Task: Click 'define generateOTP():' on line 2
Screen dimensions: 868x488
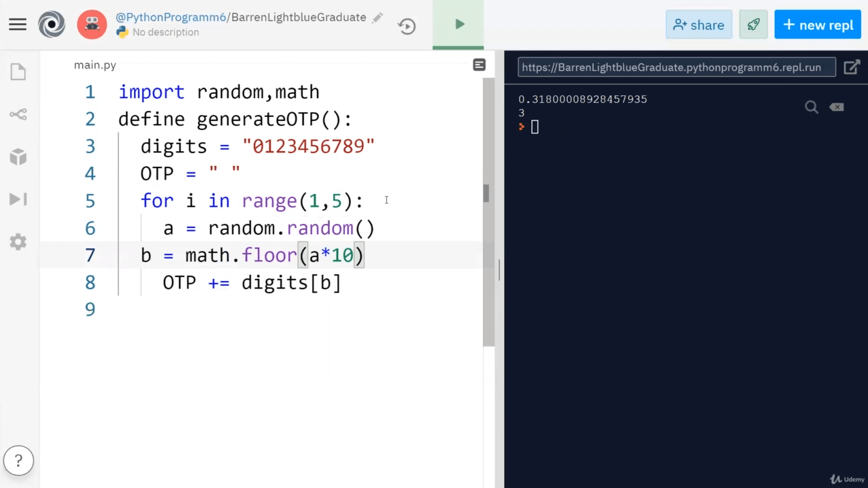Action: coord(235,119)
